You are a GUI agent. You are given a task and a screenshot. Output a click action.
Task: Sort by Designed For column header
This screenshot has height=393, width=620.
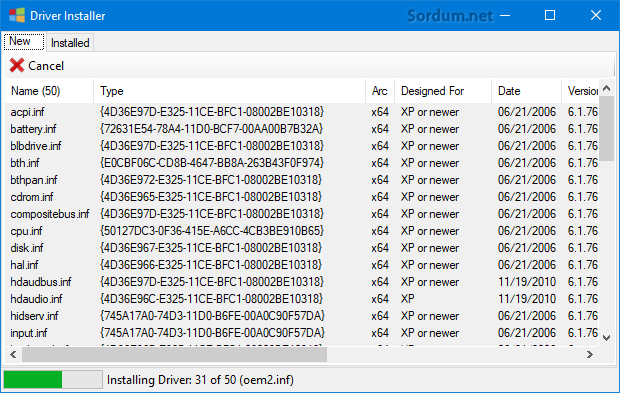click(443, 91)
